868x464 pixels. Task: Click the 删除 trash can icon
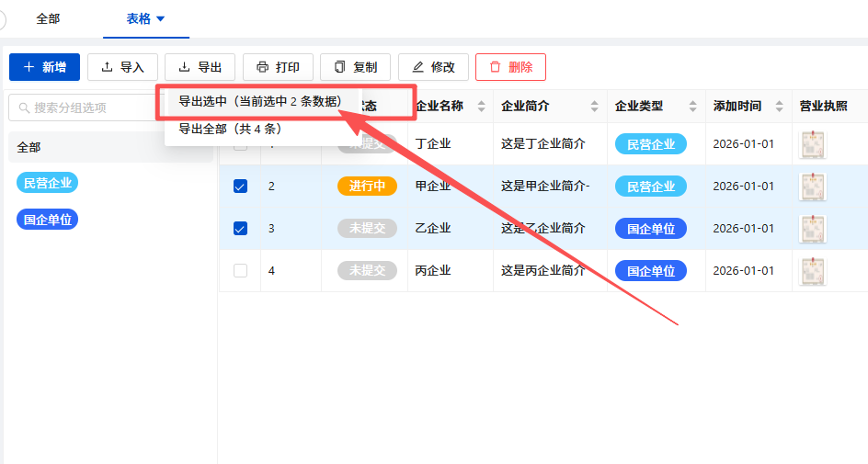pyautogui.click(x=495, y=67)
